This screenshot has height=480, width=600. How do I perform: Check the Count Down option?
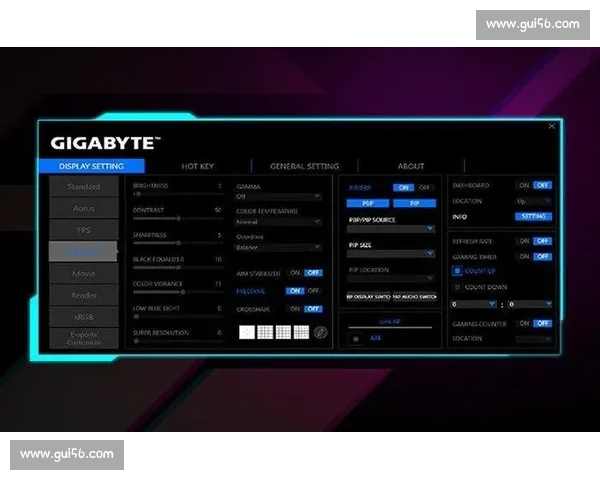click(x=457, y=287)
